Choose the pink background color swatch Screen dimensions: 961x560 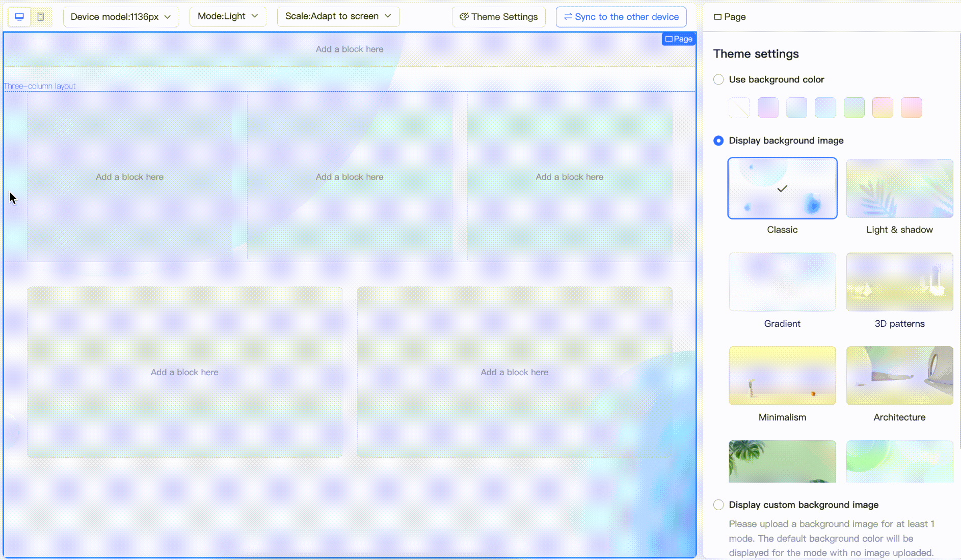768,108
